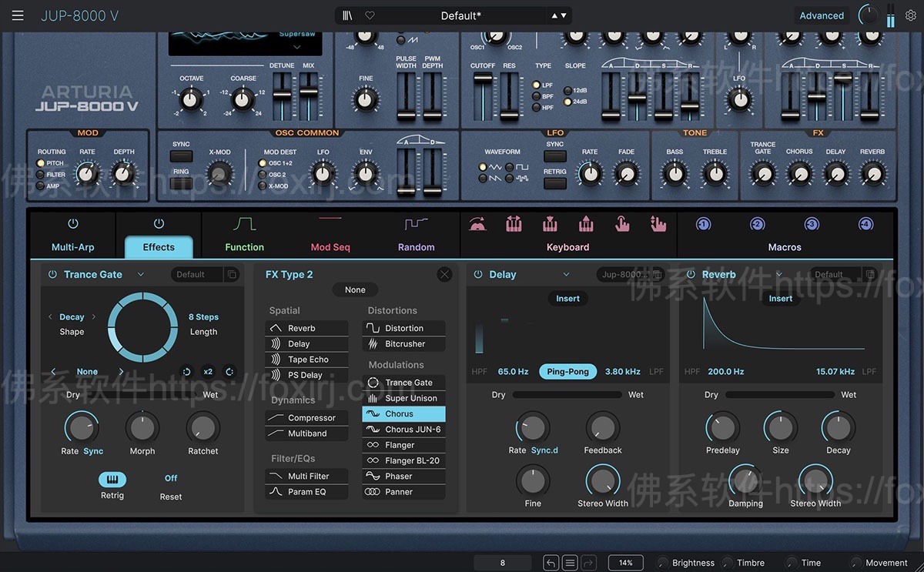Image resolution: width=924 pixels, height=572 pixels.
Task: Click the undo arrow at bottom
Action: [550, 563]
